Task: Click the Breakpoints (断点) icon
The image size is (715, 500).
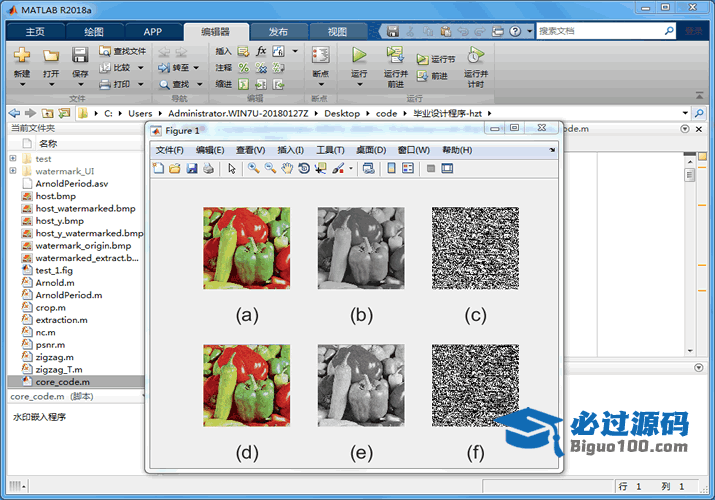Action: 321,55
